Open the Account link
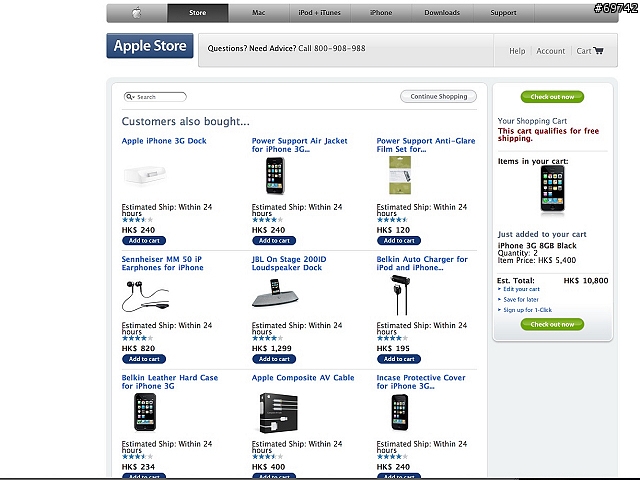This screenshot has height=480, width=640. point(551,51)
